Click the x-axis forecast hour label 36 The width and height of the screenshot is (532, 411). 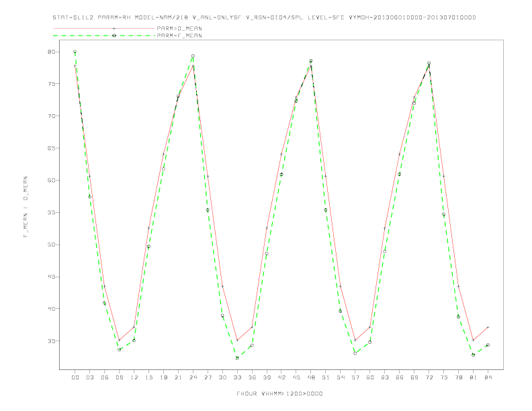tap(252, 377)
